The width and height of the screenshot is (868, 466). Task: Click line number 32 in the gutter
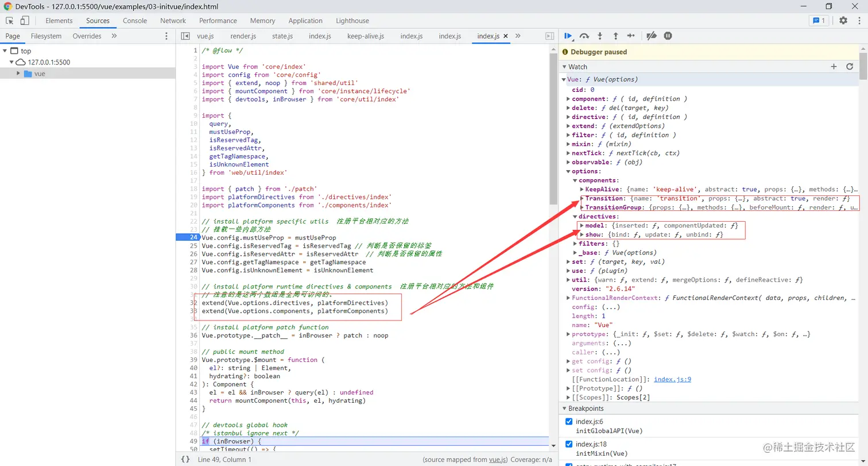pyautogui.click(x=194, y=303)
